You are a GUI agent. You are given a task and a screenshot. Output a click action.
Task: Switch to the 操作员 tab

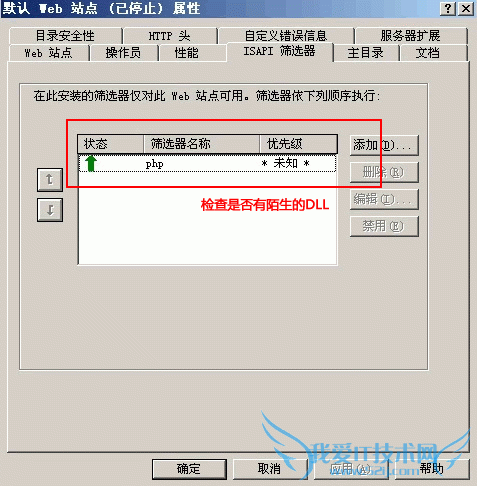click(124, 53)
